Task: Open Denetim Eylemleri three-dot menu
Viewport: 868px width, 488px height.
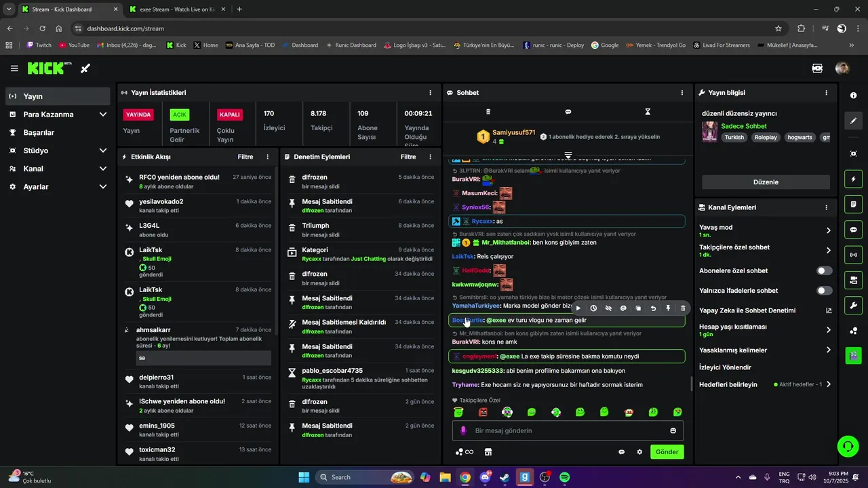Action: (x=430, y=157)
